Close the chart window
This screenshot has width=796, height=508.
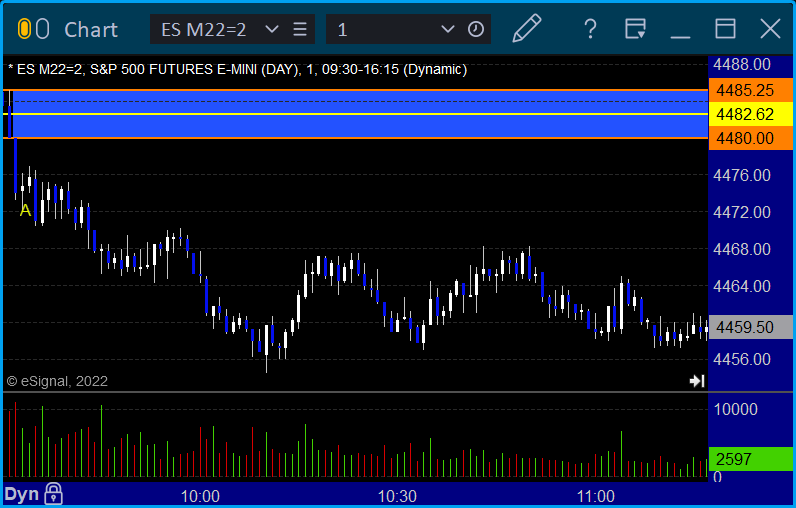(x=770, y=29)
